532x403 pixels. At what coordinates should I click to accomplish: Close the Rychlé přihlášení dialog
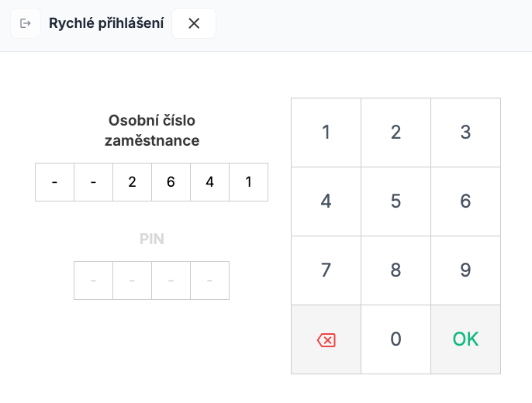tap(194, 23)
